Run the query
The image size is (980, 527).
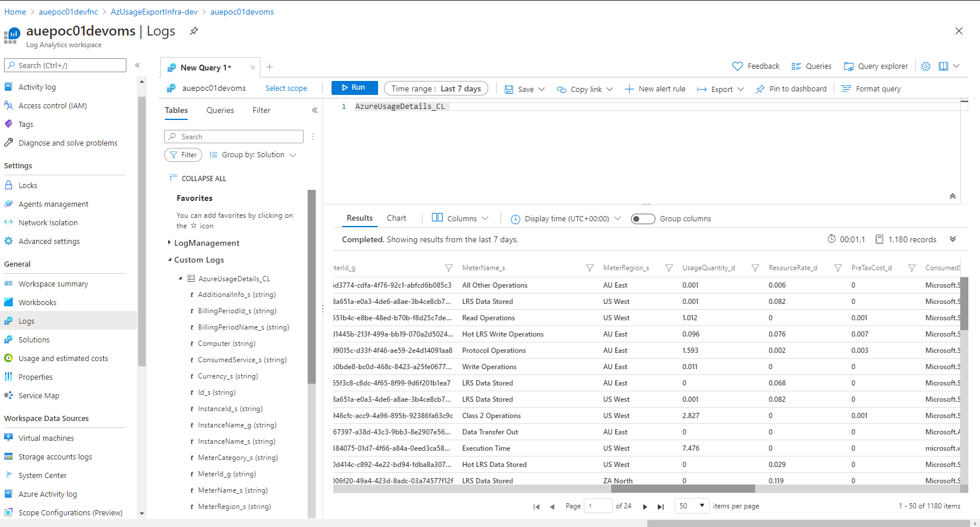(x=354, y=87)
